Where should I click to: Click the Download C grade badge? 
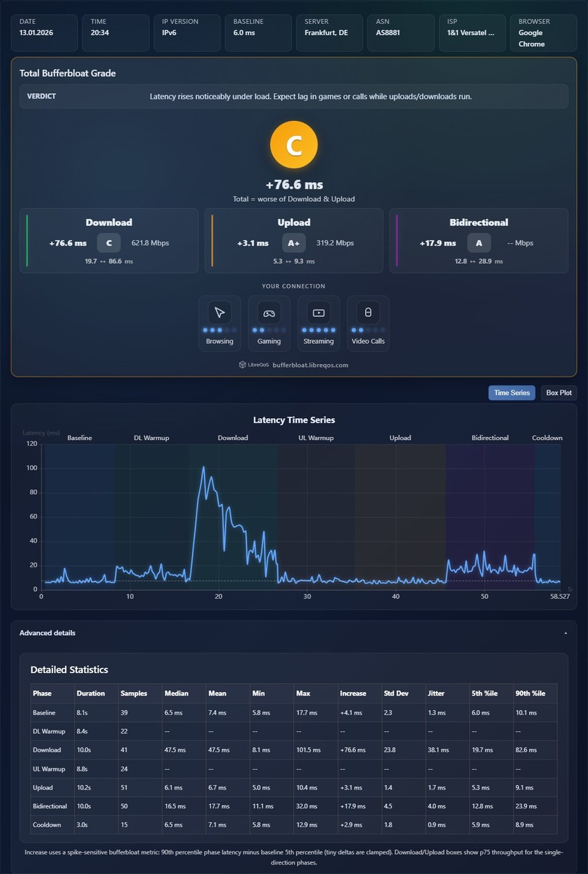point(109,243)
